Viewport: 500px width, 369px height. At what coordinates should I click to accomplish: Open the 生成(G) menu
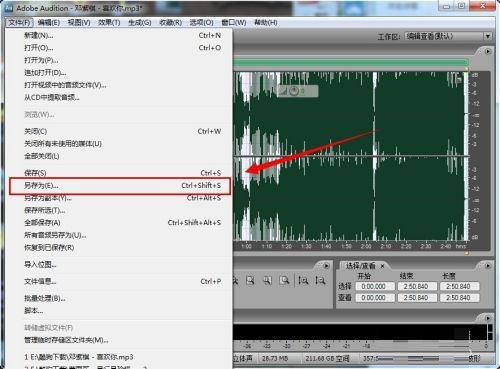(x=139, y=22)
